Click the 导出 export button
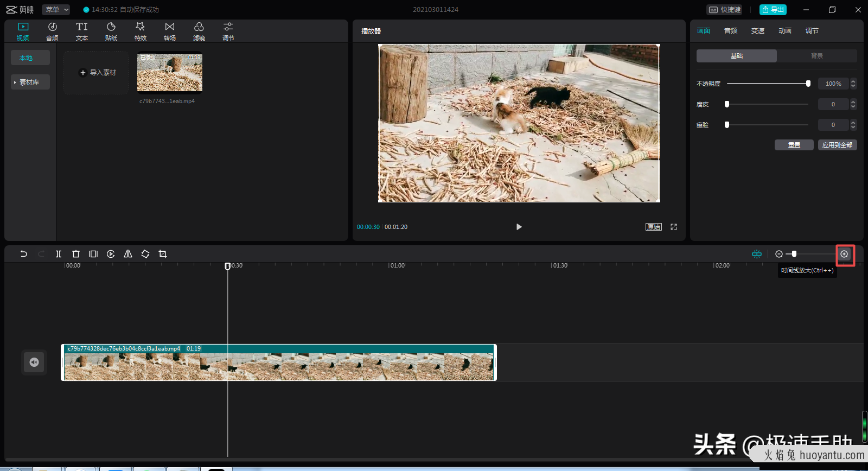The image size is (868, 471). 773,10
